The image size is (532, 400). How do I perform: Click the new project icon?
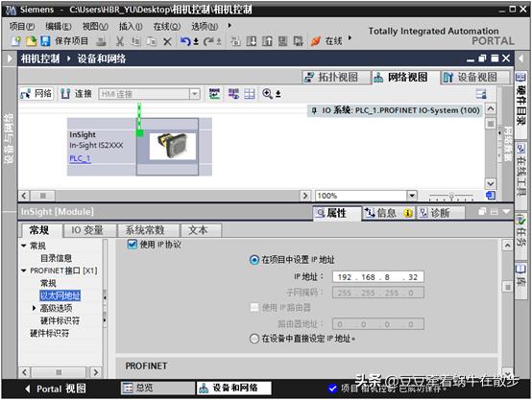[x=15, y=41]
